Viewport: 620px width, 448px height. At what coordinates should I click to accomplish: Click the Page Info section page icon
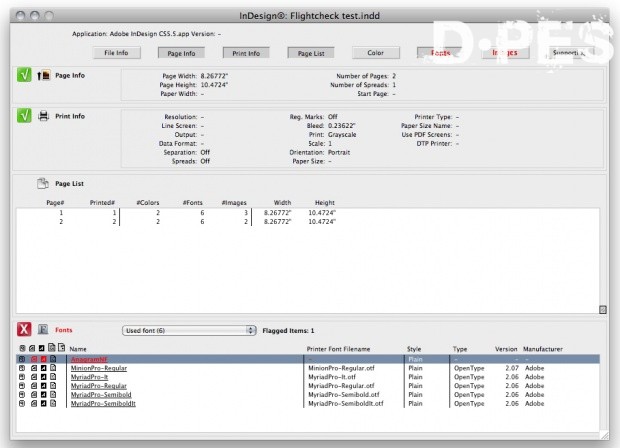tap(44, 75)
